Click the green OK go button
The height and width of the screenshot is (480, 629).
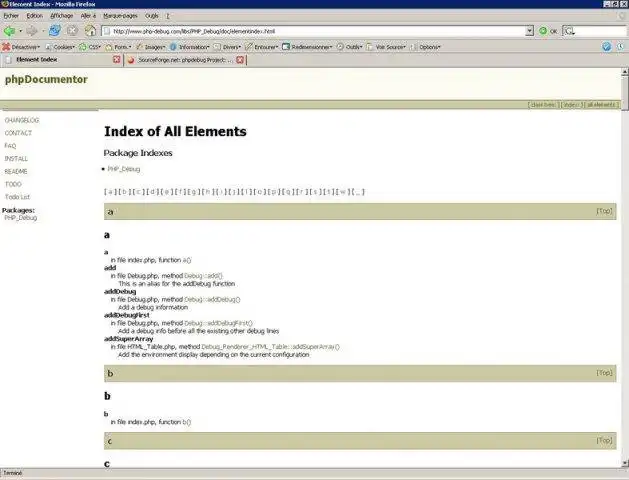(x=548, y=31)
